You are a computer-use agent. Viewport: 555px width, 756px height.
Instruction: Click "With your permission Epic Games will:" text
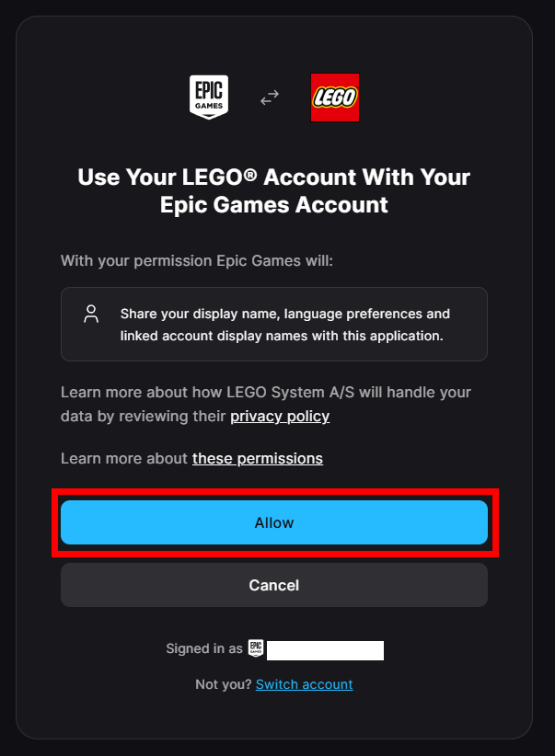pyautogui.click(x=197, y=261)
